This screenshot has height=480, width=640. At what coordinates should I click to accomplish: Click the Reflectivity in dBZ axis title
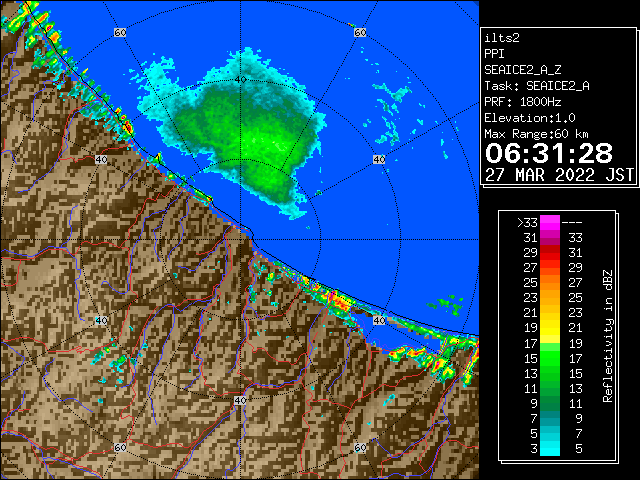point(607,336)
